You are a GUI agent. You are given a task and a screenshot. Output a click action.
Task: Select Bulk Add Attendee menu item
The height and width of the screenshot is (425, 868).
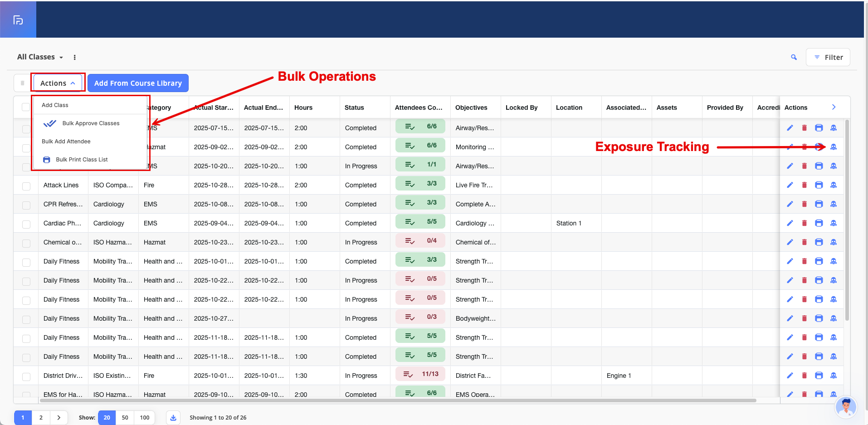pos(66,142)
